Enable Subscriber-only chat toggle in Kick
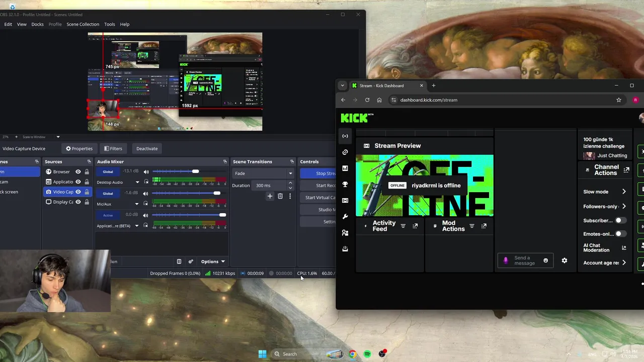644x362 pixels. point(621,220)
